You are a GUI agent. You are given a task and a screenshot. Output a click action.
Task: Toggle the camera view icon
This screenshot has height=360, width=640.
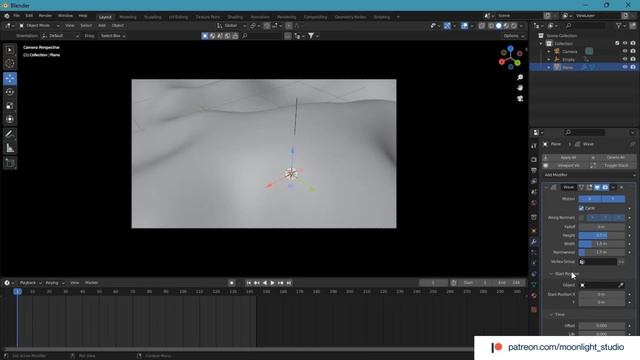(x=520, y=98)
